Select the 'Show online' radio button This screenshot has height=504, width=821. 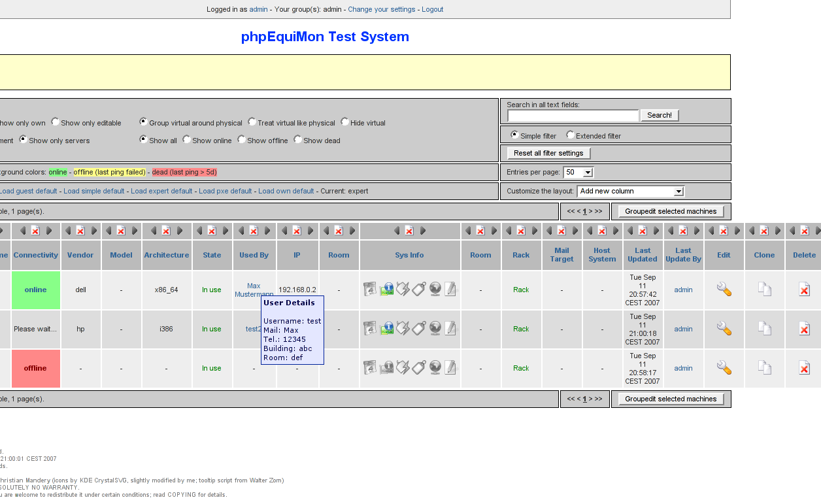pos(186,140)
